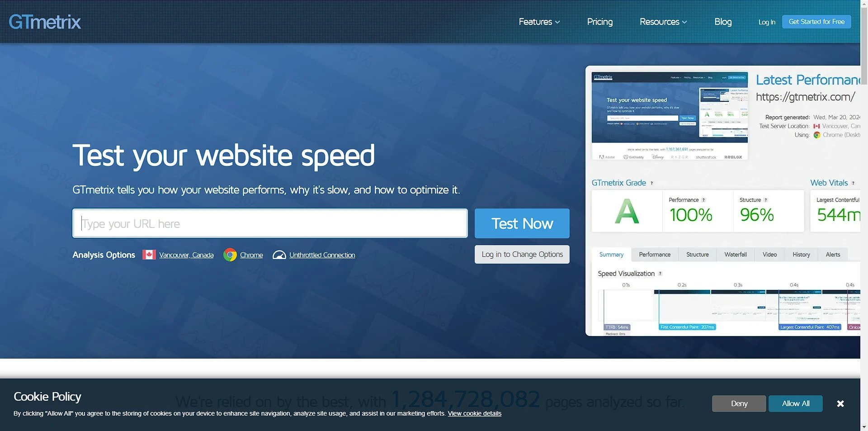868x431 pixels.
Task: Open View cookie details link
Action: click(x=475, y=413)
